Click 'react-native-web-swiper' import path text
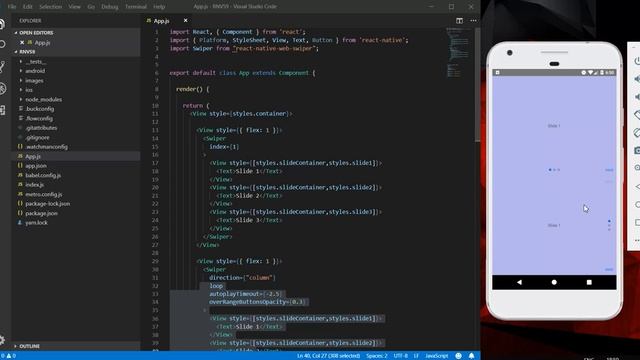This screenshot has height=360, width=640. pos(274,49)
